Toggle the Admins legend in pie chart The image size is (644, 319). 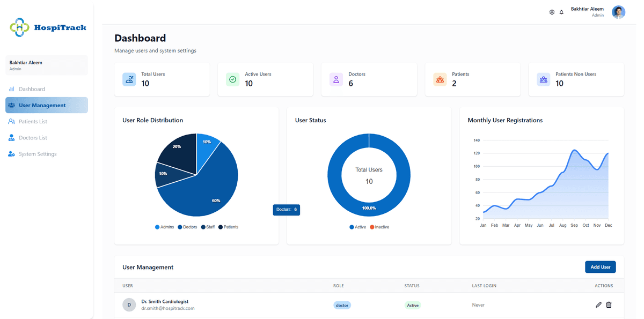[x=165, y=227]
